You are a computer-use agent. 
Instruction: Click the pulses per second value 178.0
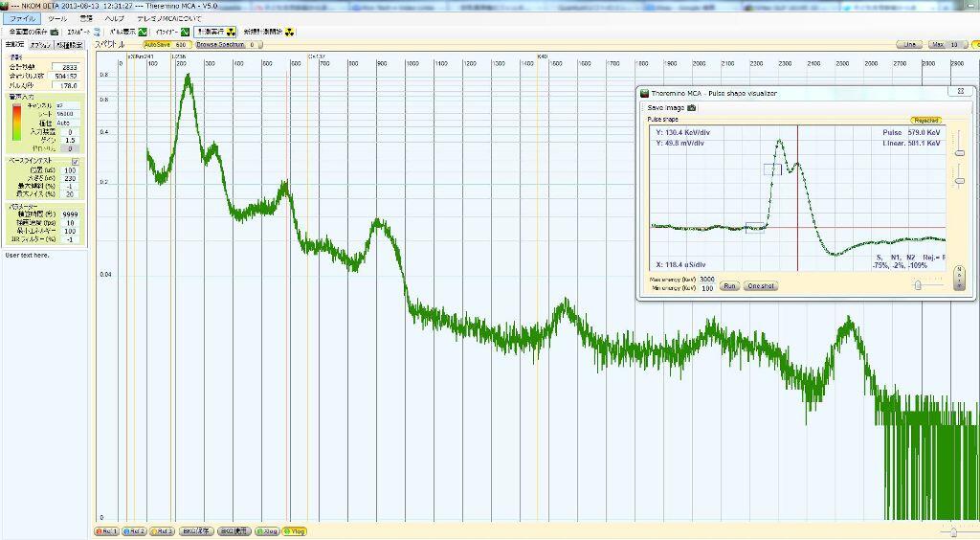[x=66, y=85]
